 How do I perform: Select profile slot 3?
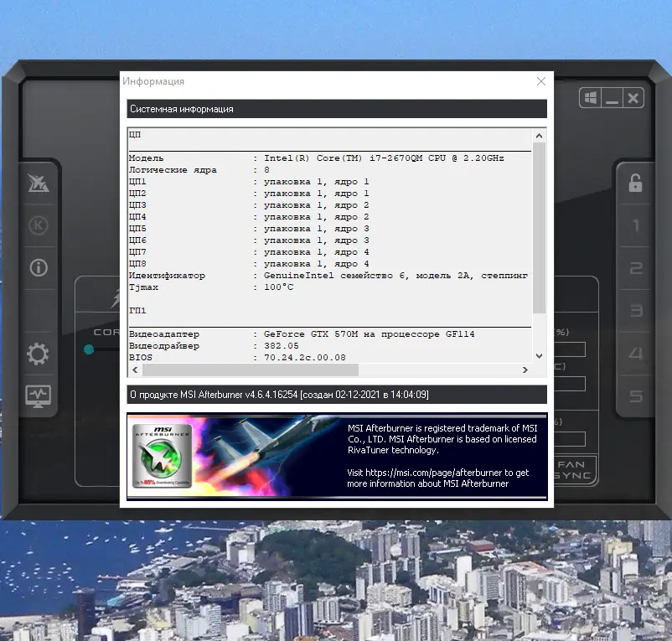tap(636, 310)
